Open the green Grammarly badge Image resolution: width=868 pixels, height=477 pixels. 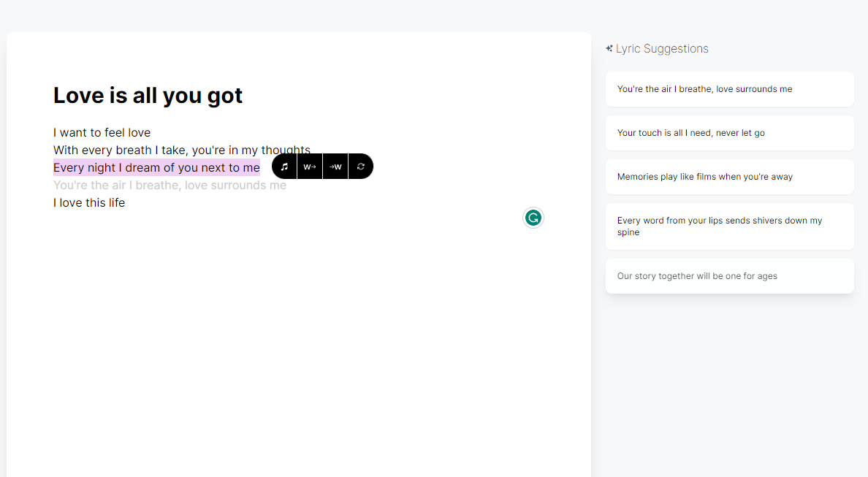click(x=533, y=218)
